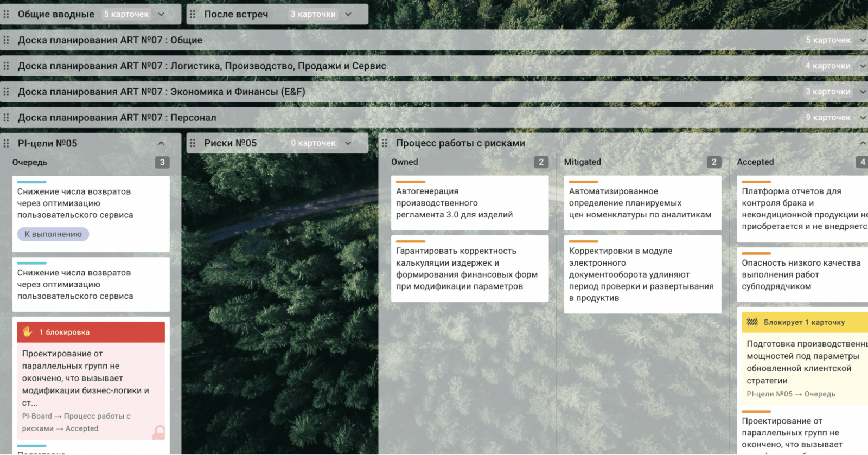
Task: Click the drag handle beside Процесс работы с рисками
Action: tap(385, 143)
